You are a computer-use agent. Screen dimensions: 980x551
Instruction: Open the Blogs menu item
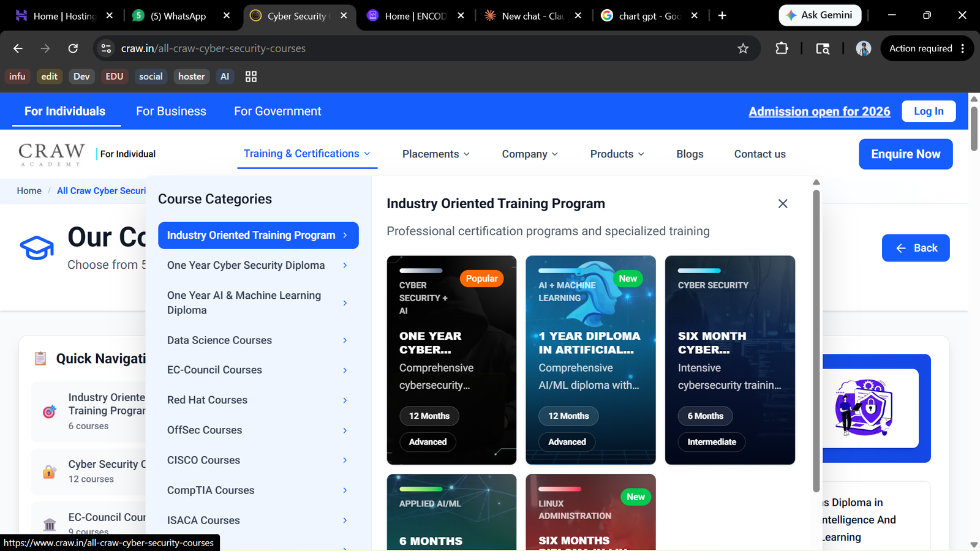pyautogui.click(x=690, y=154)
